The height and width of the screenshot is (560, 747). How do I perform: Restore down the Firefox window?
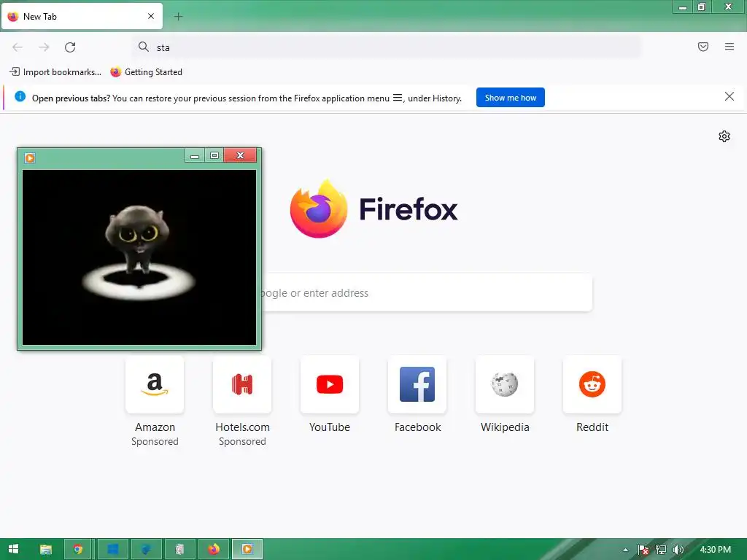tap(701, 7)
